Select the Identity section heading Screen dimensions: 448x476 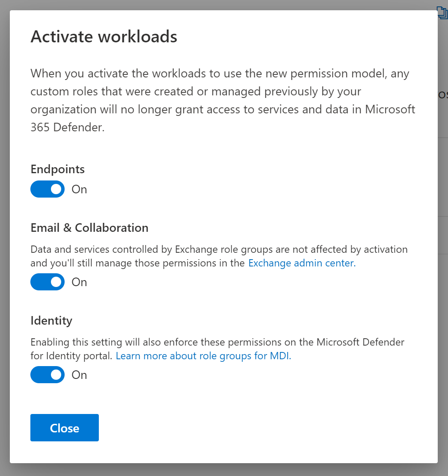point(51,321)
